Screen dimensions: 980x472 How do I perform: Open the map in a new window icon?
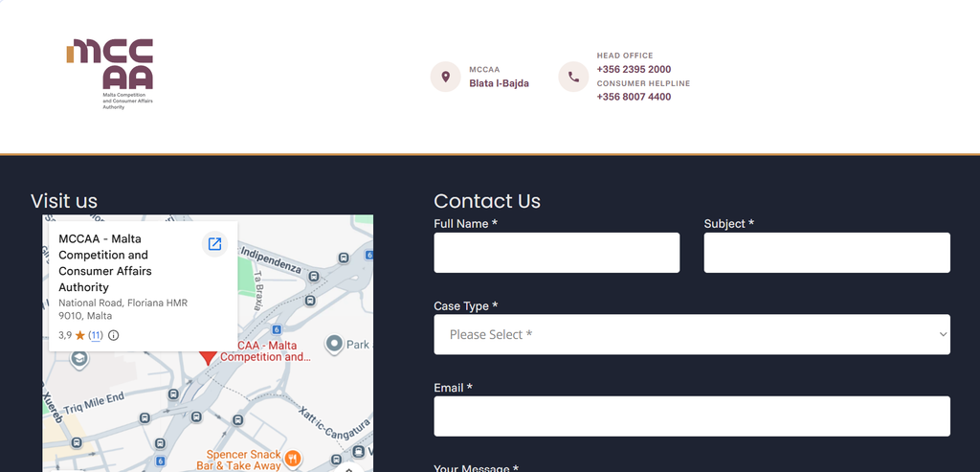pos(214,244)
